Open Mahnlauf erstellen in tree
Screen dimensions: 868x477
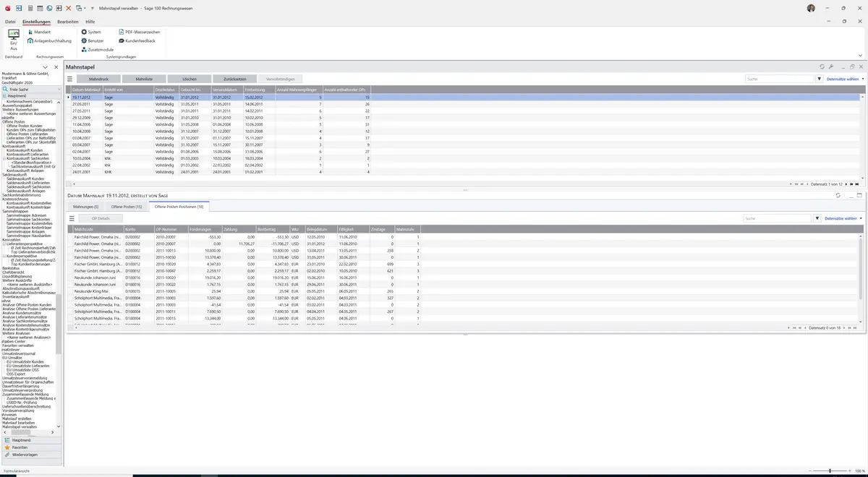click(17, 418)
